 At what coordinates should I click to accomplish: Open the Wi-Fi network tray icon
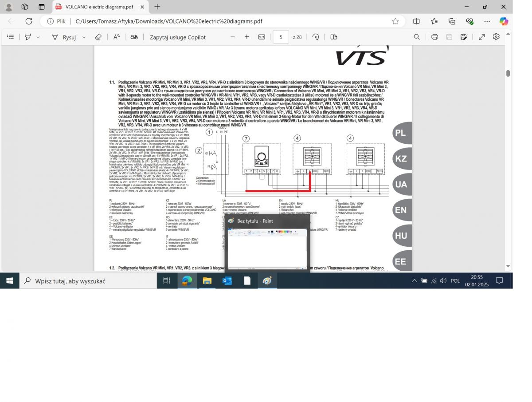[x=434, y=281]
